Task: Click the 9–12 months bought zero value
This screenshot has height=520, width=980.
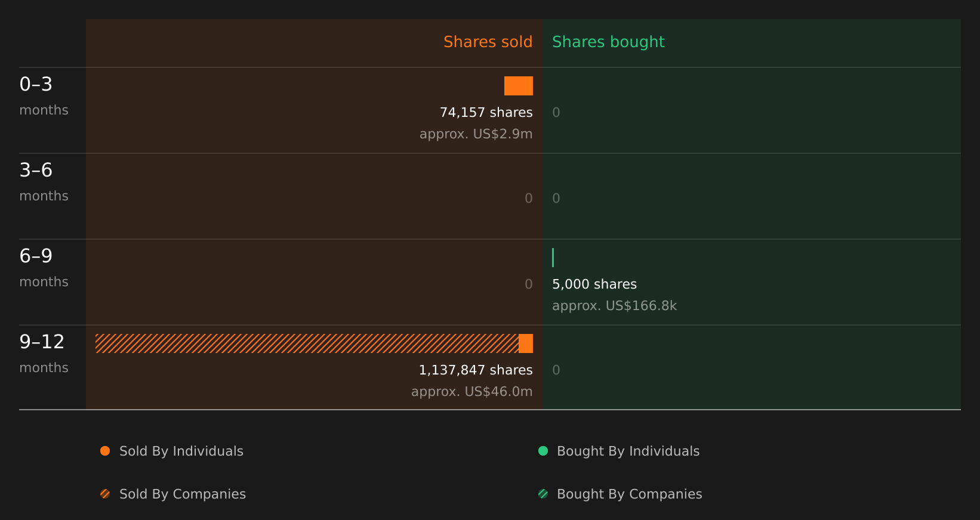Action: pyautogui.click(x=556, y=370)
